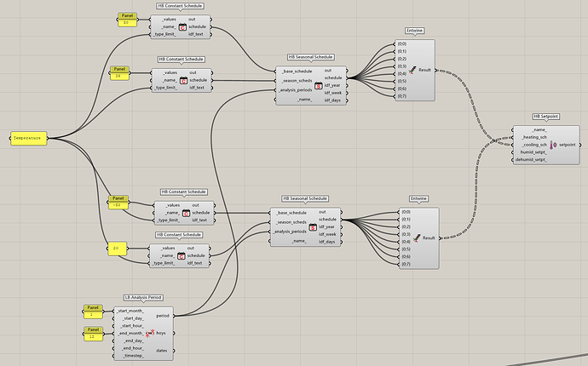Screen dimensions: 588x366
Task: Click _season_scheds on the lower Seasonal Schedule
Action: tap(291, 222)
